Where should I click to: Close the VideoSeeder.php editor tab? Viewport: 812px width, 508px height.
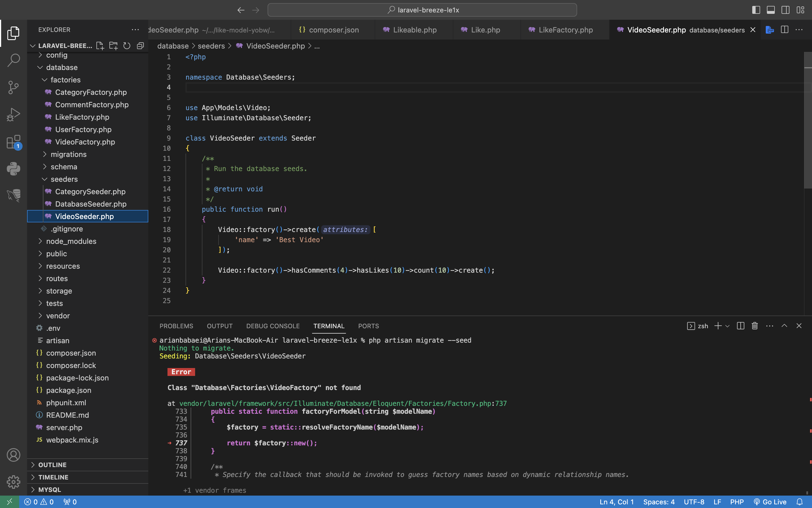[x=753, y=30]
